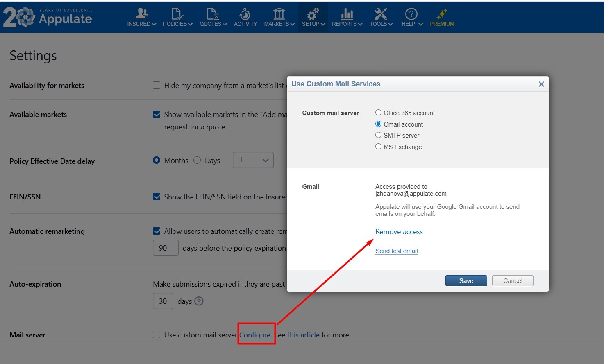Viewport: 604px width, 364px height.
Task: Go to Activity stopwatch icon
Action: (x=245, y=14)
